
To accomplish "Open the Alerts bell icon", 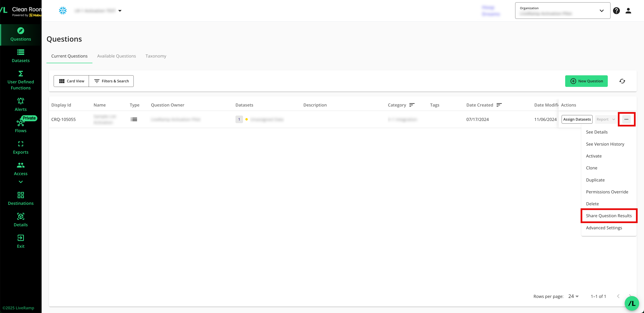I will pyautogui.click(x=20, y=101).
